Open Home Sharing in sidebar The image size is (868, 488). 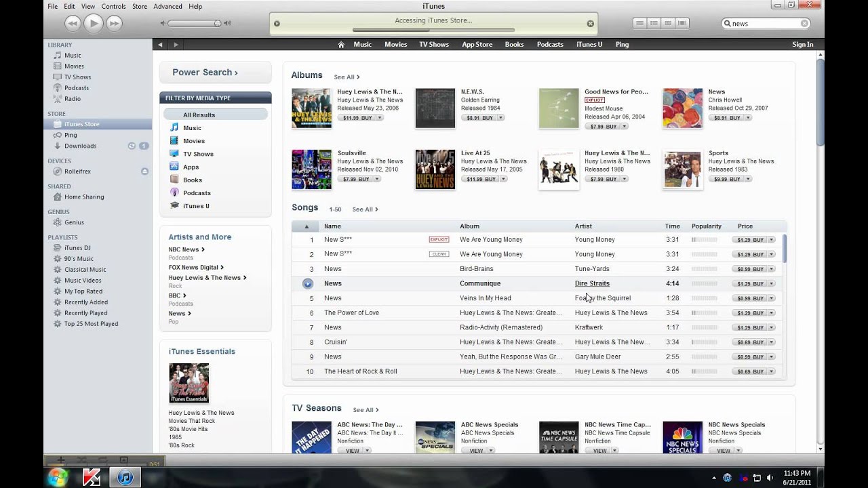click(84, 197)
